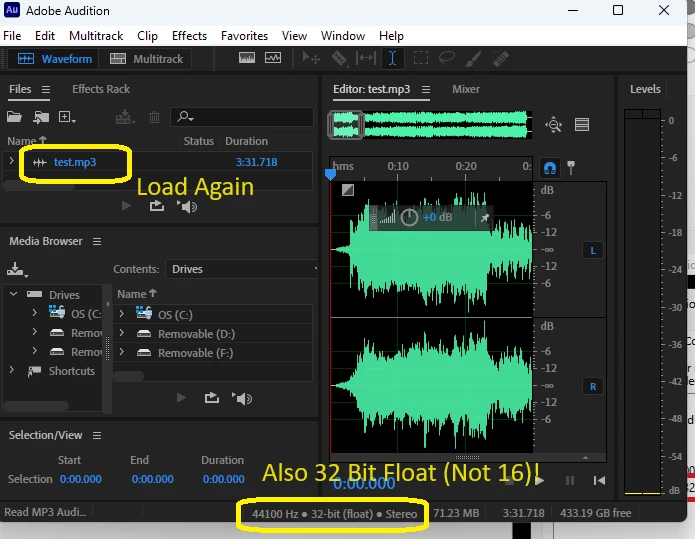
Task: Open the Files panel menu
Action: 46,90
